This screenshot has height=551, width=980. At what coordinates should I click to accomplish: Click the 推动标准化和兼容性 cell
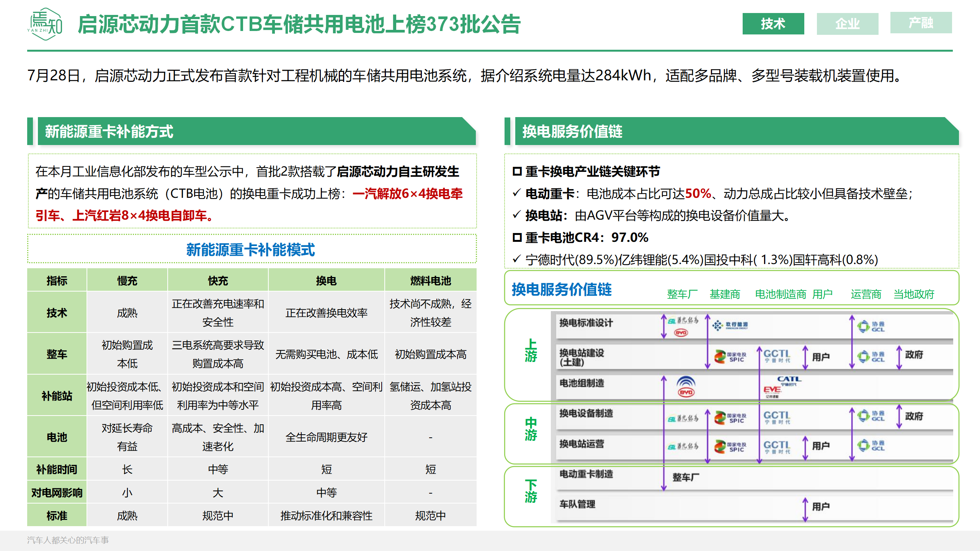coord(326,515)
